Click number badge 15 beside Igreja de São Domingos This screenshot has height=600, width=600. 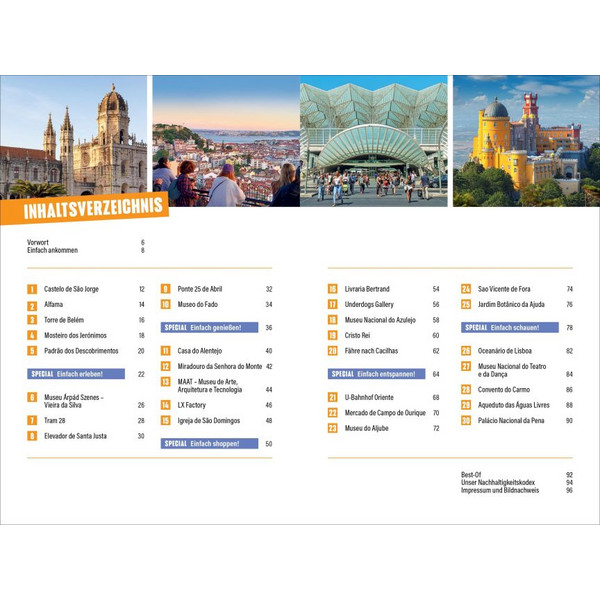(166, 421)
